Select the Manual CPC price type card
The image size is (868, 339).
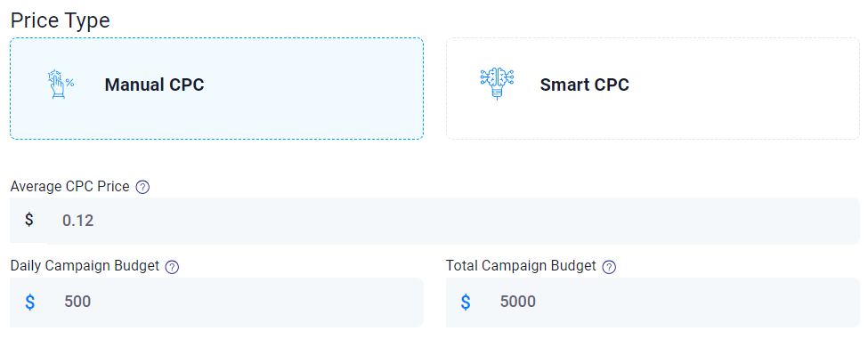(216, 88)
